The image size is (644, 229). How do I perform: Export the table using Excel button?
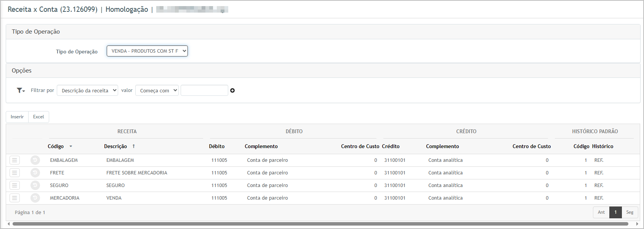click(x=38, y=117)
